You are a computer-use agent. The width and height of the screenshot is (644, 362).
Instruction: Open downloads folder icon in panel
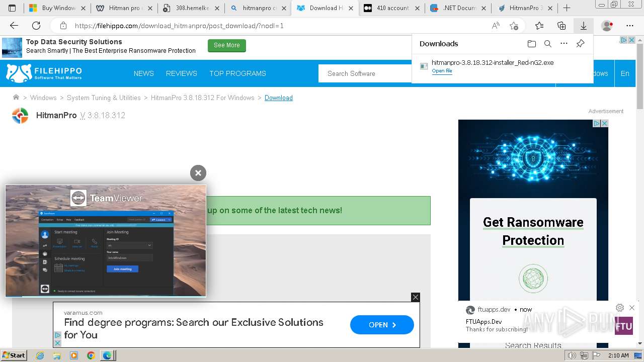532,44
